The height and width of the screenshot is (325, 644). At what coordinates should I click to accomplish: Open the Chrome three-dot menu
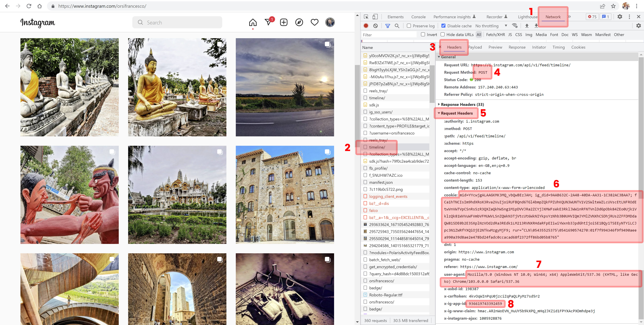click(x=636, y=6)
